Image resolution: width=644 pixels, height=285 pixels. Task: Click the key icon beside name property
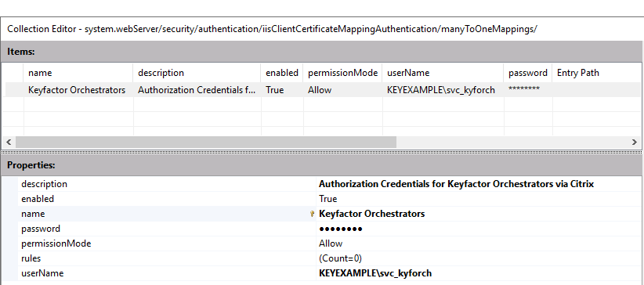click(x=312, y=214)
